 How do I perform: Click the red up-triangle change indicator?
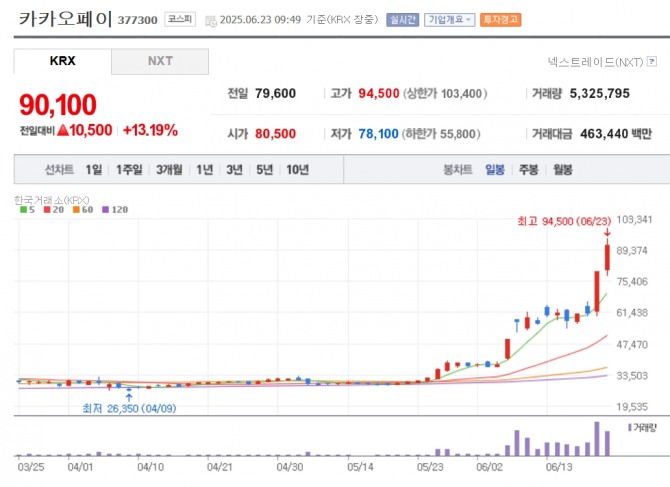pyautogui.click(x=63, y=130)
